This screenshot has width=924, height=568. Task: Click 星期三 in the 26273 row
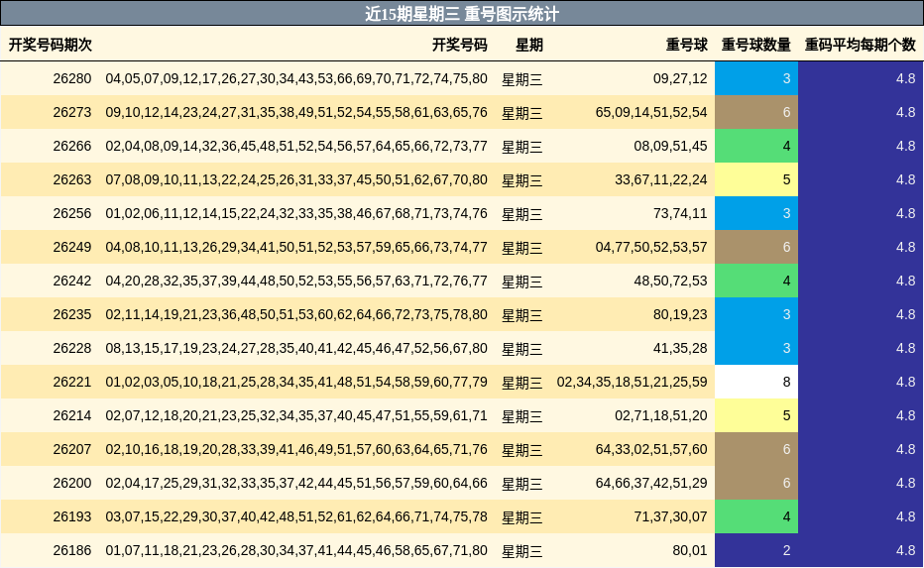[522, 113]
